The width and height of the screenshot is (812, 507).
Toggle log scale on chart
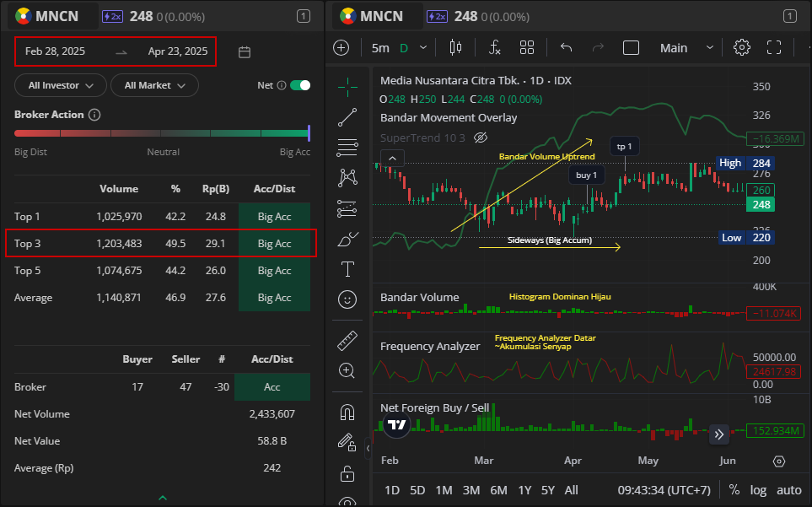tap(758, 490)
